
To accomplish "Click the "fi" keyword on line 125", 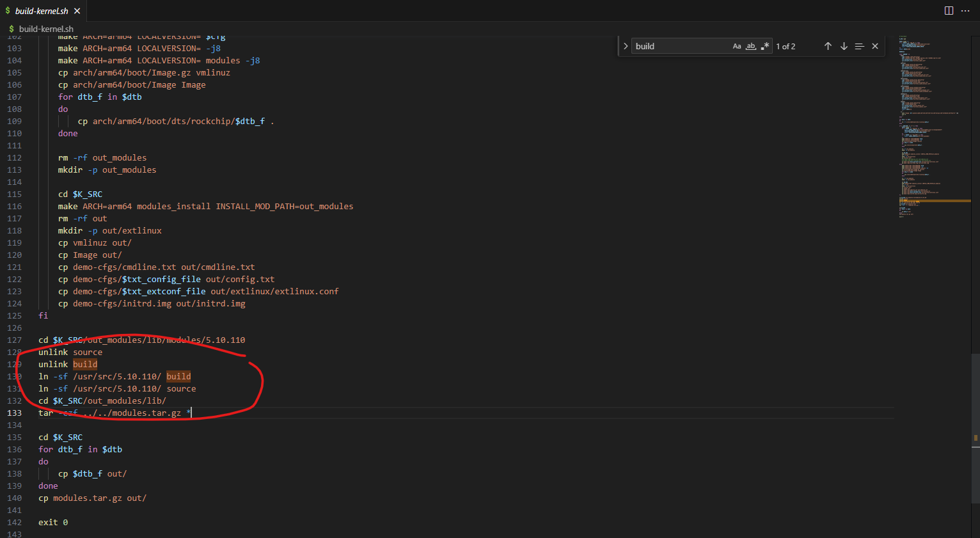I will coord(43,315).
